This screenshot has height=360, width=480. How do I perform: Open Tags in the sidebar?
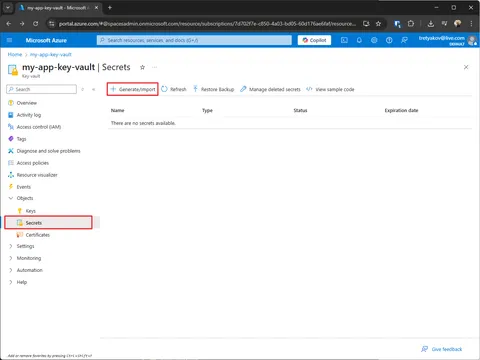[17, 139]
